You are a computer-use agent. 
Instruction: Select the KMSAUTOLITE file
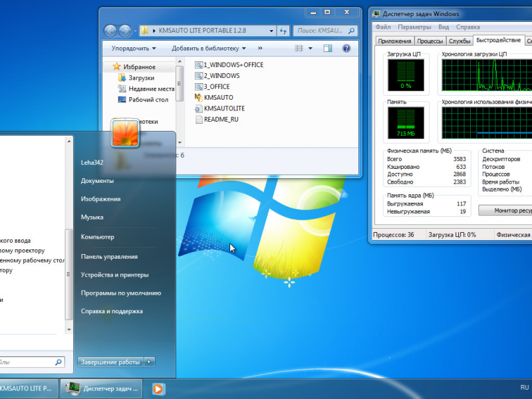(x=220, y=108)
